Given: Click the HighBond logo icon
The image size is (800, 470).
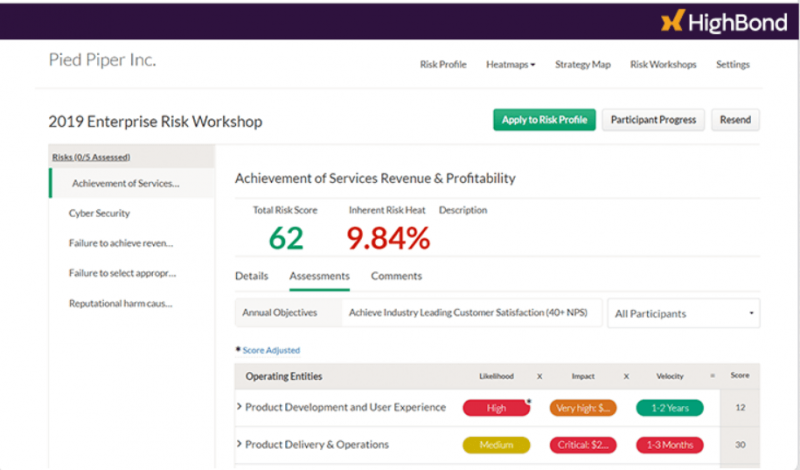Looking at the screenshot, I should 672,20.
